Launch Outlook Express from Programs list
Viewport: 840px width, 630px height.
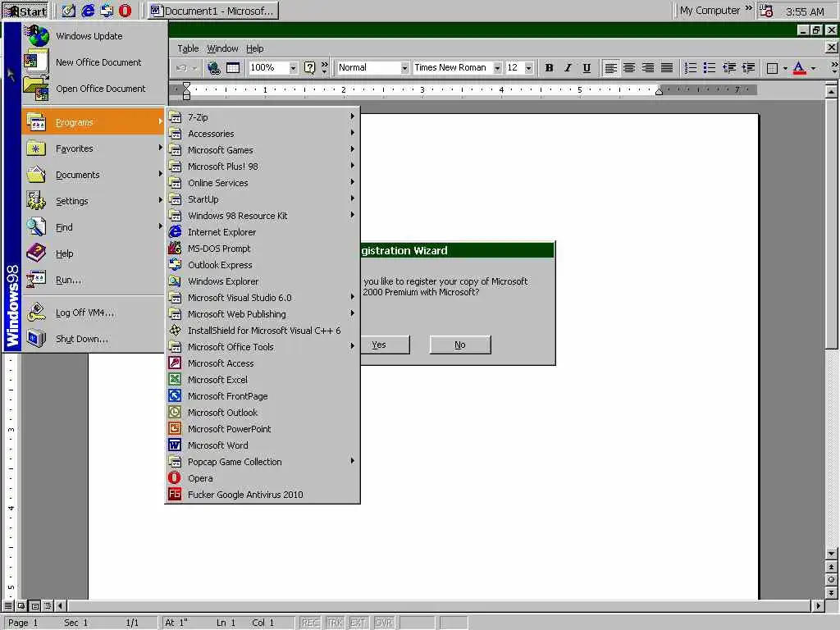[x=262, y=265]
